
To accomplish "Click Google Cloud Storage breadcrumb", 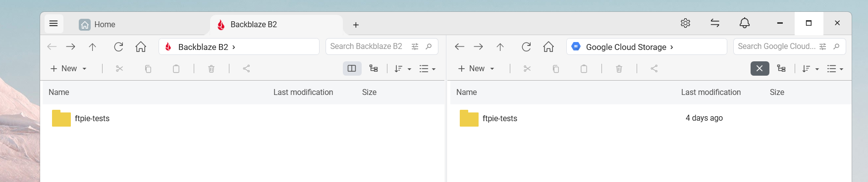I will (x=626, y=47).
